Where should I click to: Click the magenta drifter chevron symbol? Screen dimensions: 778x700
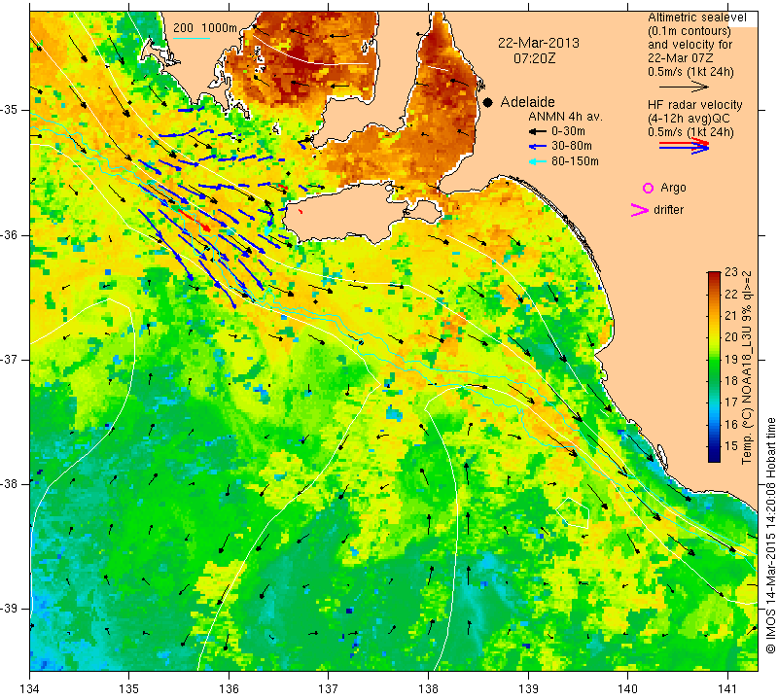[640, 210]
